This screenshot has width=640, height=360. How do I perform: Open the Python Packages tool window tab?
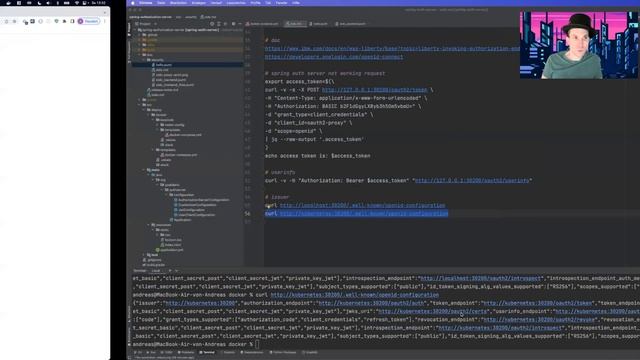coord(283,353)
